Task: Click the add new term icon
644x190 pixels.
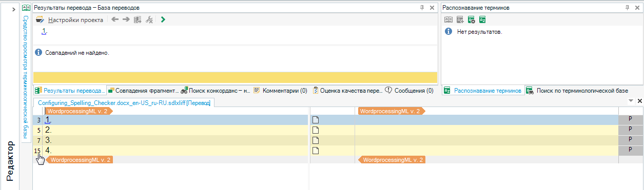Action: tap(460, 20)
